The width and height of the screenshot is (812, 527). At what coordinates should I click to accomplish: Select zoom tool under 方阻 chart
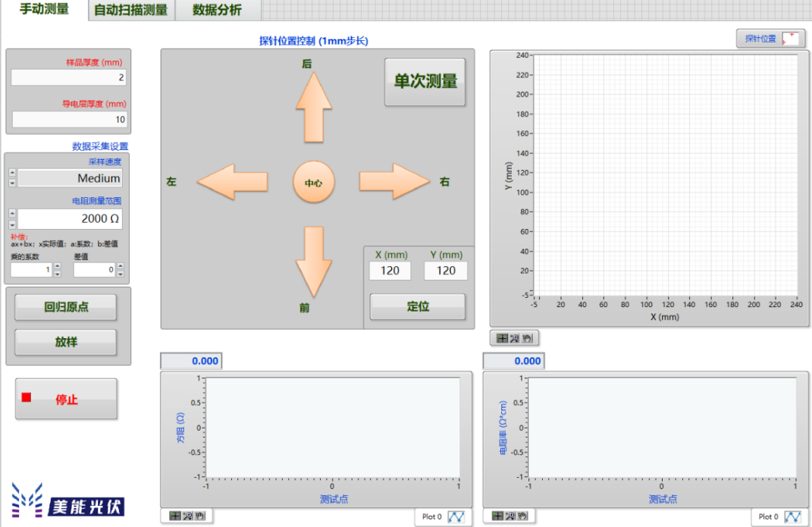point(187,516)
